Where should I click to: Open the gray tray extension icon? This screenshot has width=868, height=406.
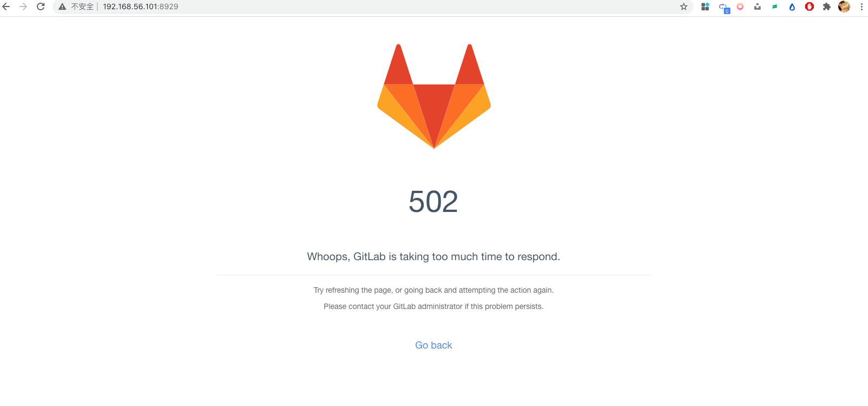pyautogui.click(x=757, y=7)
